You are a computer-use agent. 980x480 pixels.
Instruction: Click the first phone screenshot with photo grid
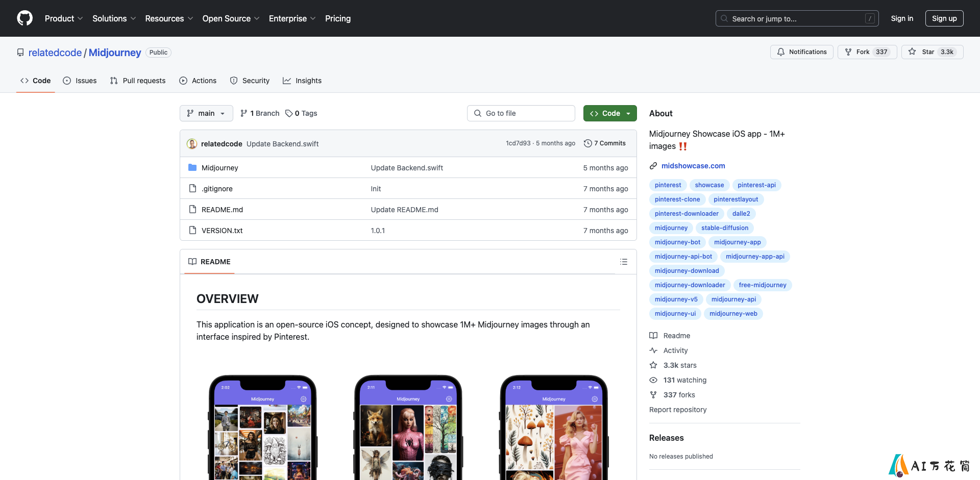pos(263,427)
